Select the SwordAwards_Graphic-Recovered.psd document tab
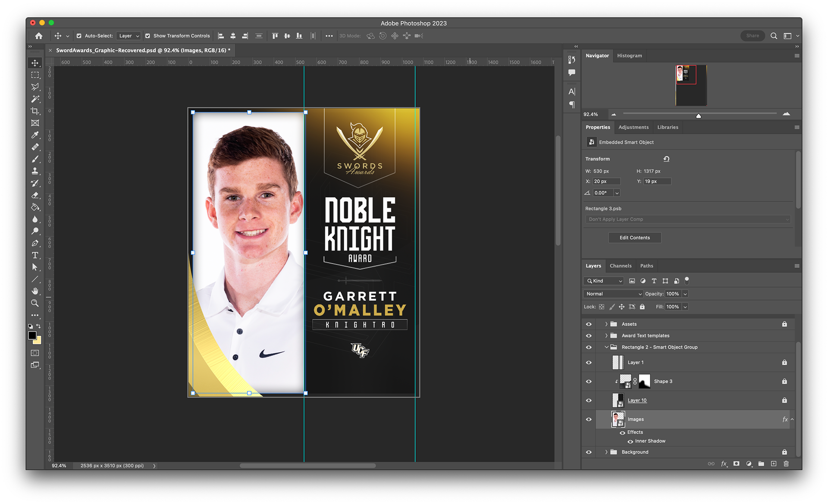Screen dimensions: 828x504 pyautogui.click(x=143, y=50)
